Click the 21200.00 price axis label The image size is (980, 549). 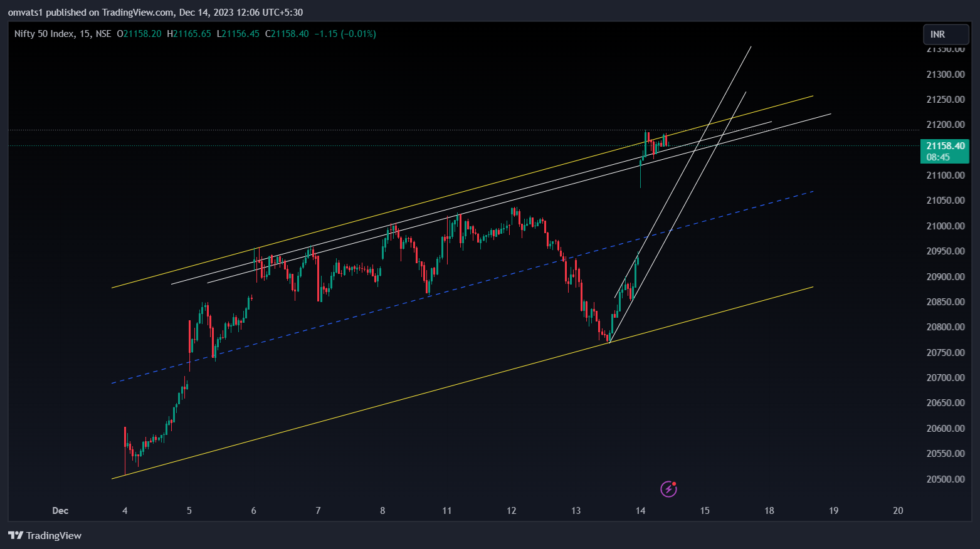click(x=946, y=125)
